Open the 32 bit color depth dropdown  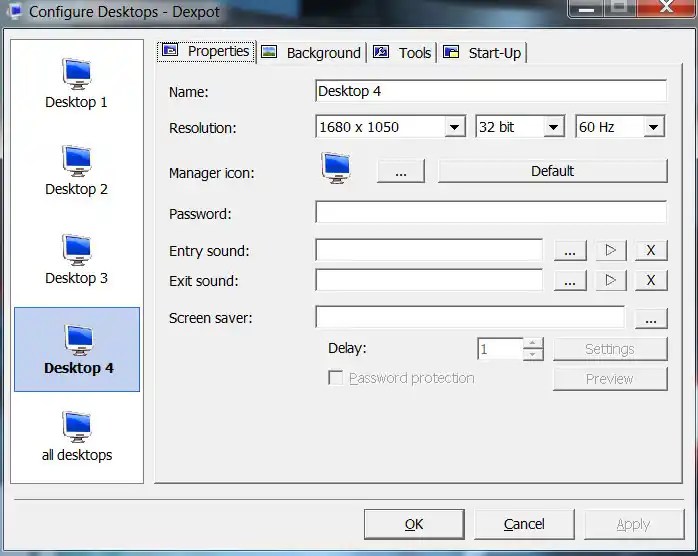[553, 127]
